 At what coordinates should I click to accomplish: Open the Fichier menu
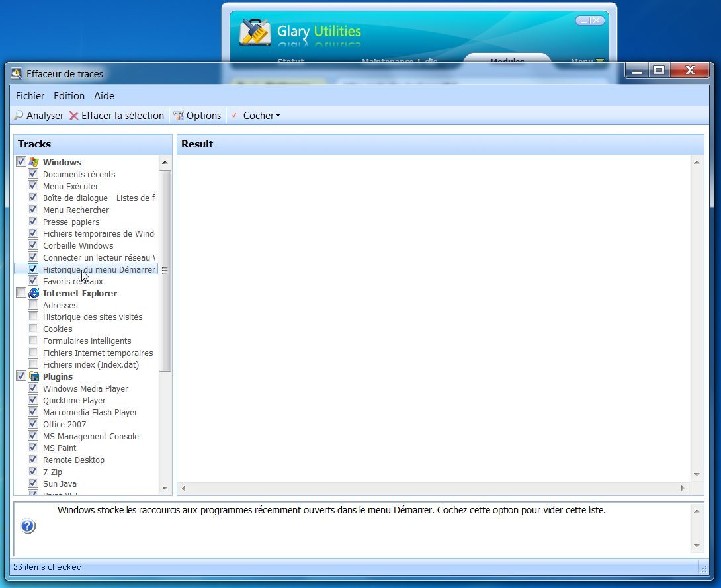pyautogui.click(x=30, y=96)
